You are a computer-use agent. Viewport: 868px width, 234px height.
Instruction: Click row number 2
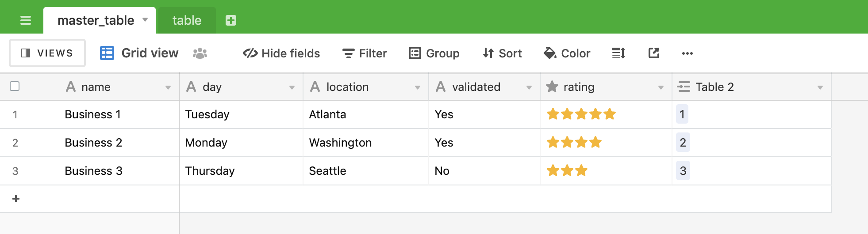15,143
